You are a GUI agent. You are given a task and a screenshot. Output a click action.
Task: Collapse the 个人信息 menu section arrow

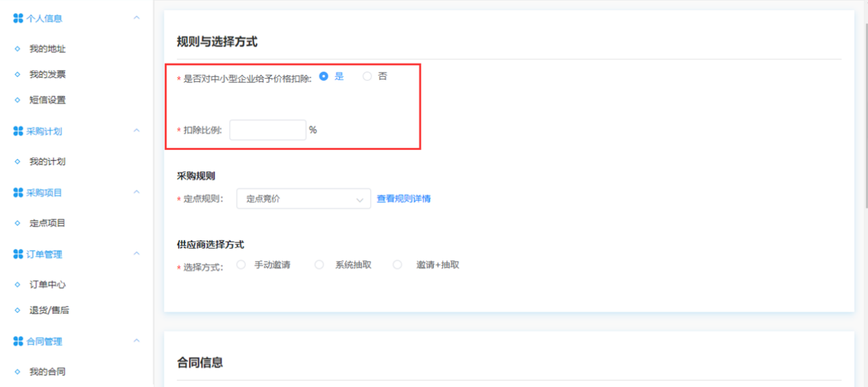[x=136, y=18]
